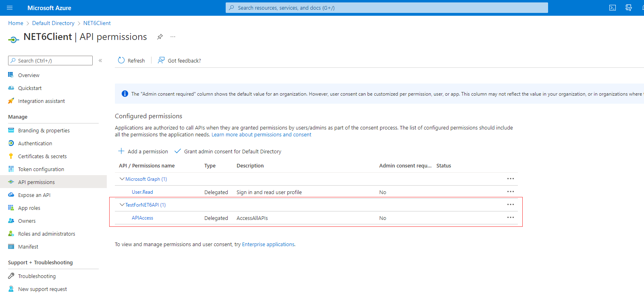
Task: Pin the NET6Client blade
Action: (x=160, y=37)
